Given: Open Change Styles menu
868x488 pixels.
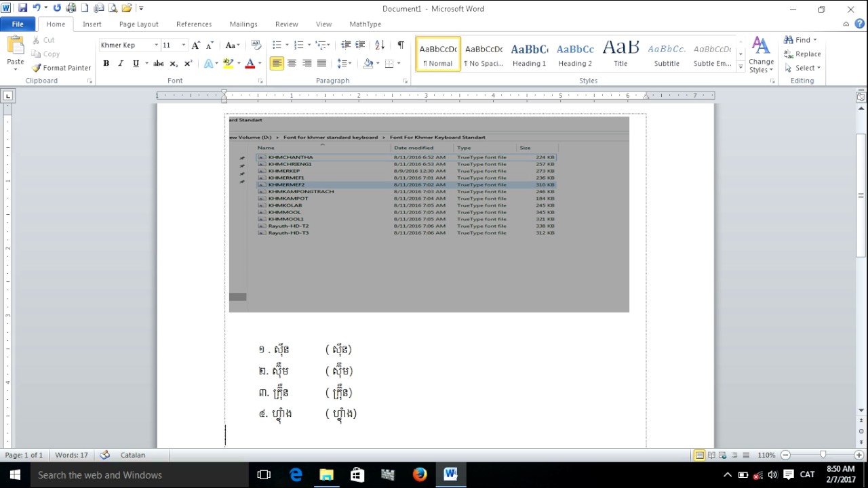Looking at the screenshot, I should [761, 55].
